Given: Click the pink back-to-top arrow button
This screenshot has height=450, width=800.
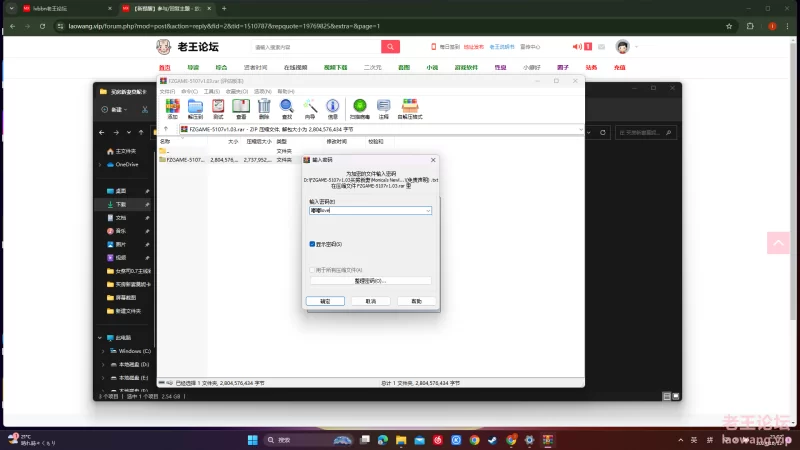Looking at the screenshot, I should (778, 243).
